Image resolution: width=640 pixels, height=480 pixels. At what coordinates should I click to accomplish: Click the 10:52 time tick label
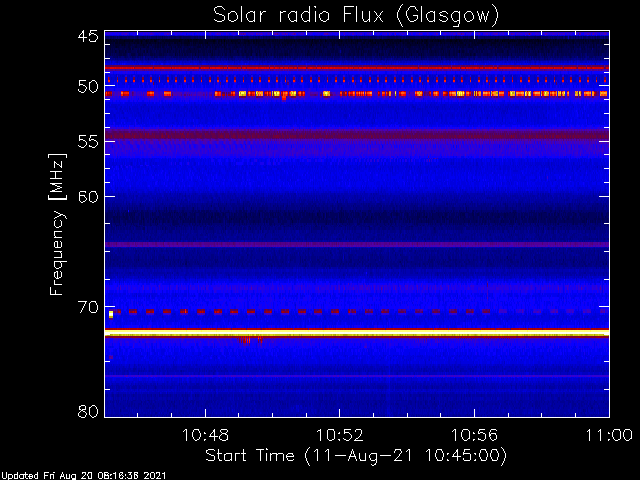click(340, 436)
